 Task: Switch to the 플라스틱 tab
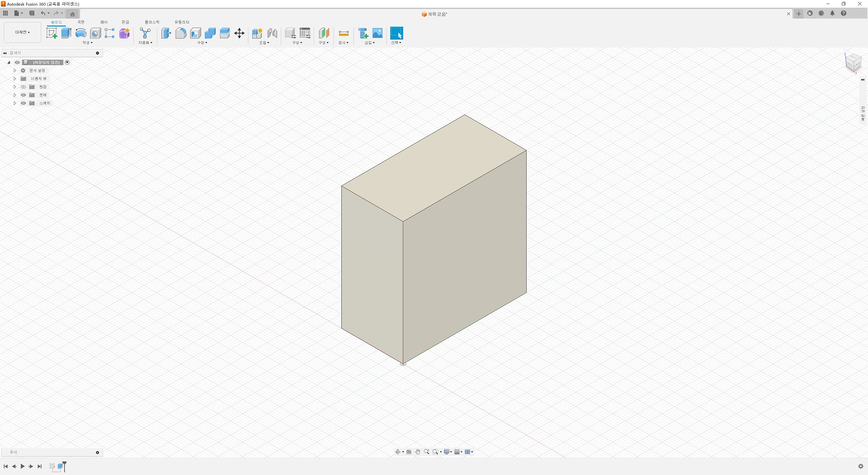coord(152,22)
